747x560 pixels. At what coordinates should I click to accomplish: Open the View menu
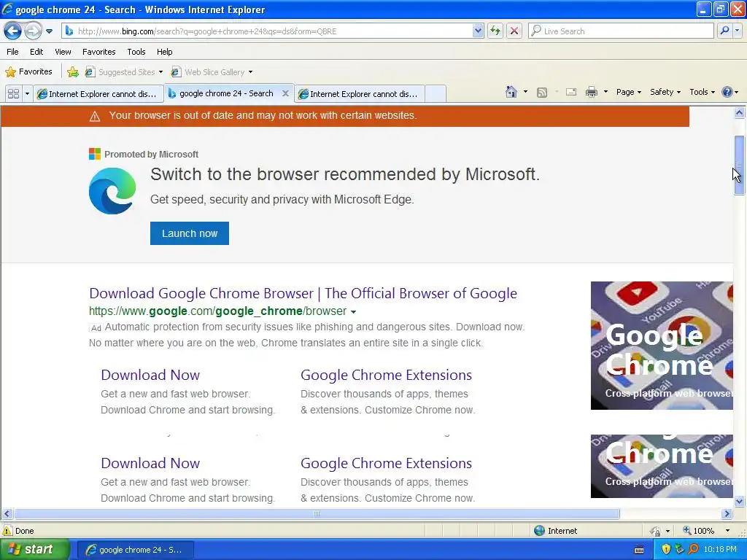63,52
